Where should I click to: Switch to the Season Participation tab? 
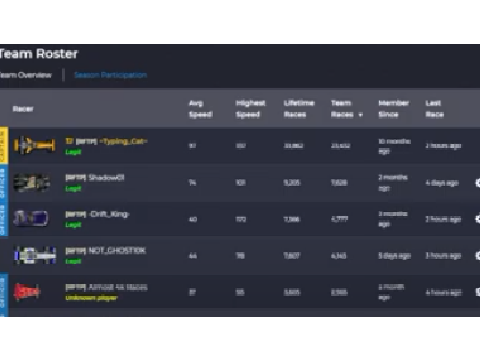pyautogui.click(x=110, y=75)
